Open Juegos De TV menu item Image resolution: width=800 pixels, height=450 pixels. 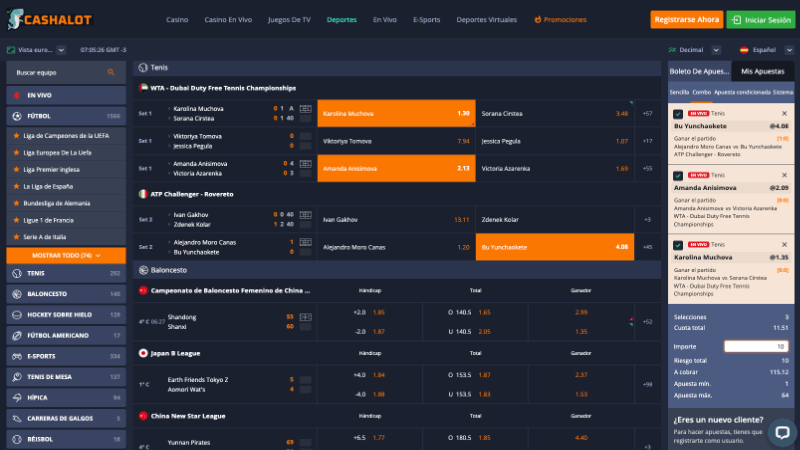coord(289,19)
